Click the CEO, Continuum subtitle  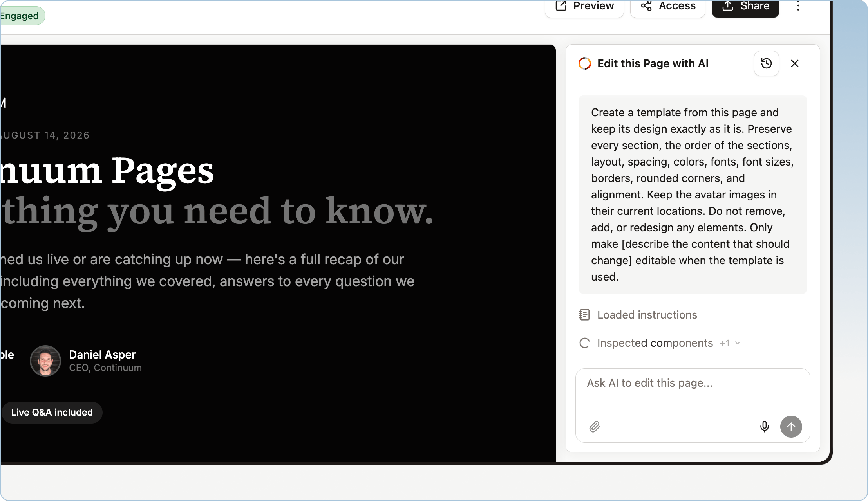coord(105,368)
